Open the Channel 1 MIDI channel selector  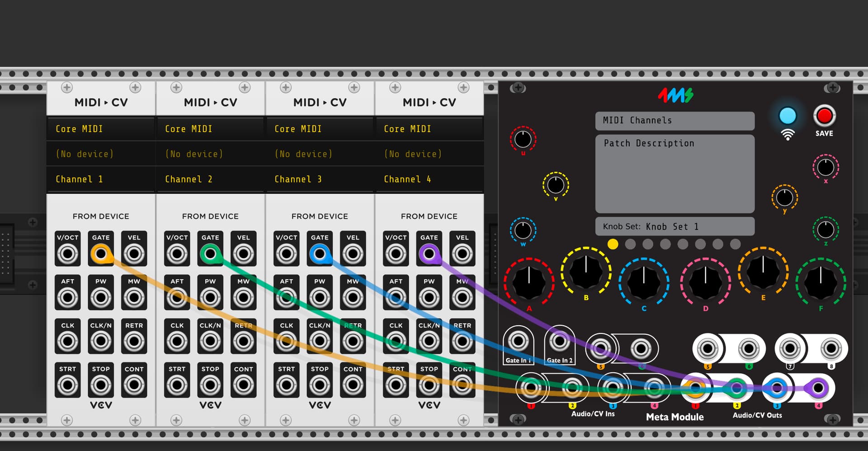pyautogui.click(x=101, y=179)
